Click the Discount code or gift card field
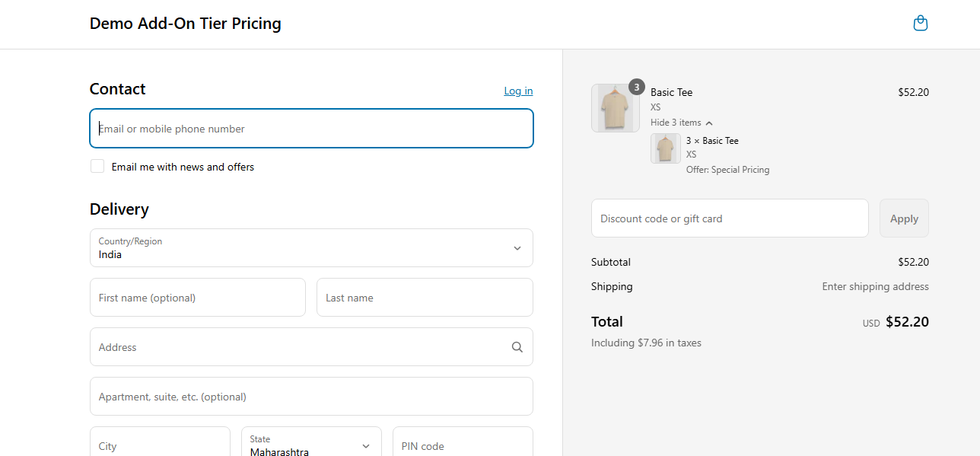The width and height of the screenshot is (980, 456). [x=729, y=218]
